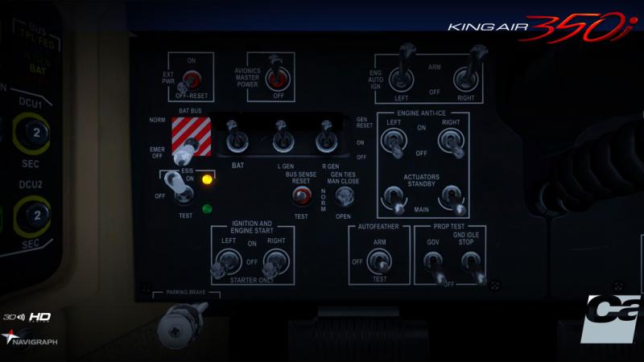Click the PARKING BRAKE label

(x=186, y=292)
